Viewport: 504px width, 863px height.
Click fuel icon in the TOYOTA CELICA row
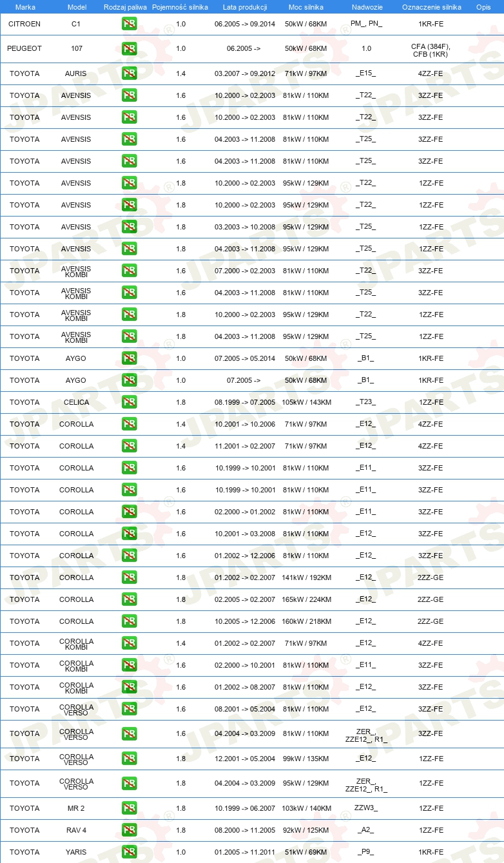[x=129, y=402]
